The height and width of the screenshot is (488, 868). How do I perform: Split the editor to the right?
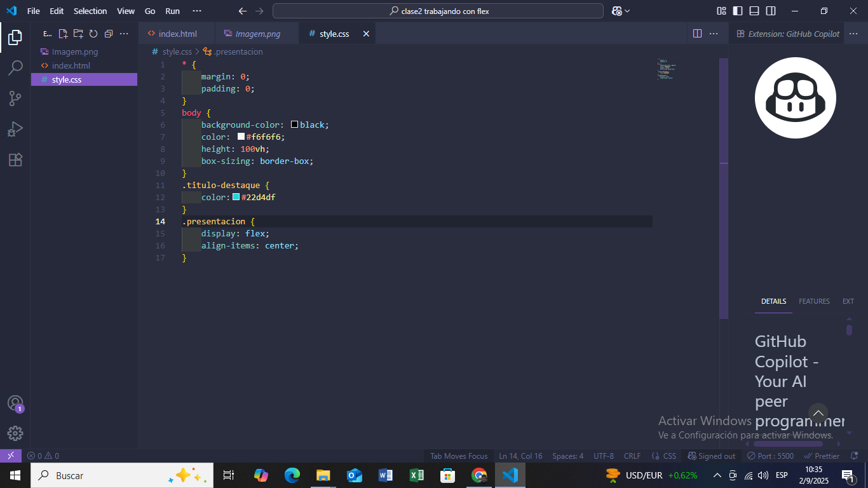pyautogui.click(x=697, y=34)
